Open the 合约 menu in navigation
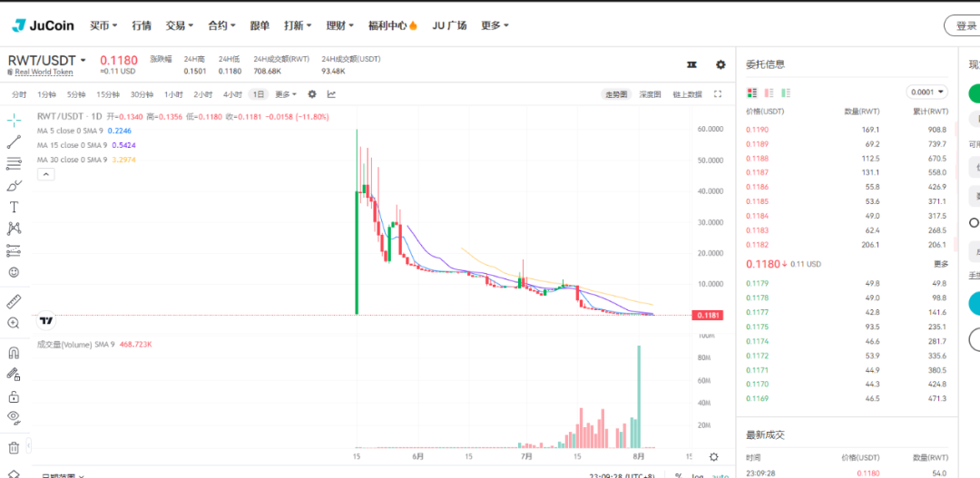 click(x=221, y=25)
